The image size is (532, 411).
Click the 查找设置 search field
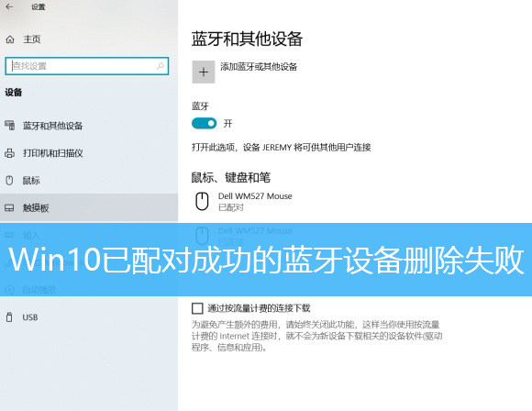pos(87,66)
